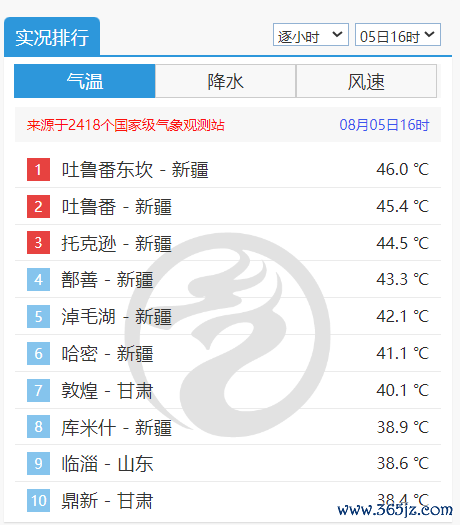Click the rank 1 red badge
Viewport: 460px width, 525px height.
point(39,169)
